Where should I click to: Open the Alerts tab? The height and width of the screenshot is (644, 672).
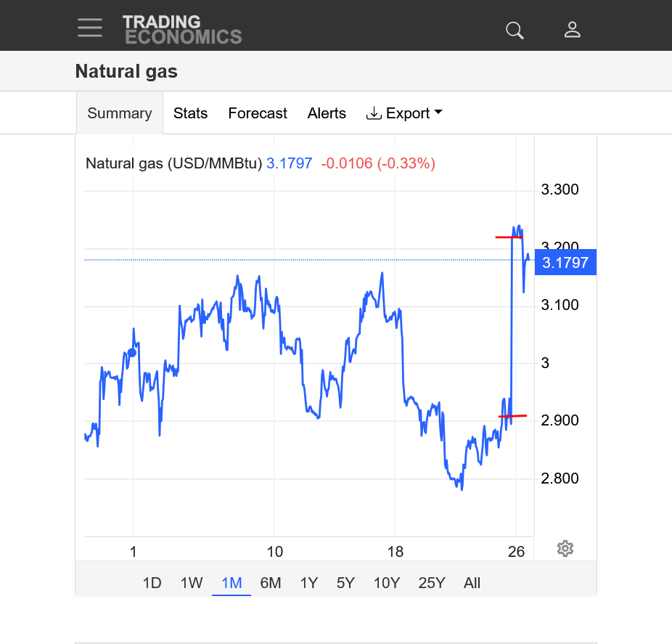[327, 113]
